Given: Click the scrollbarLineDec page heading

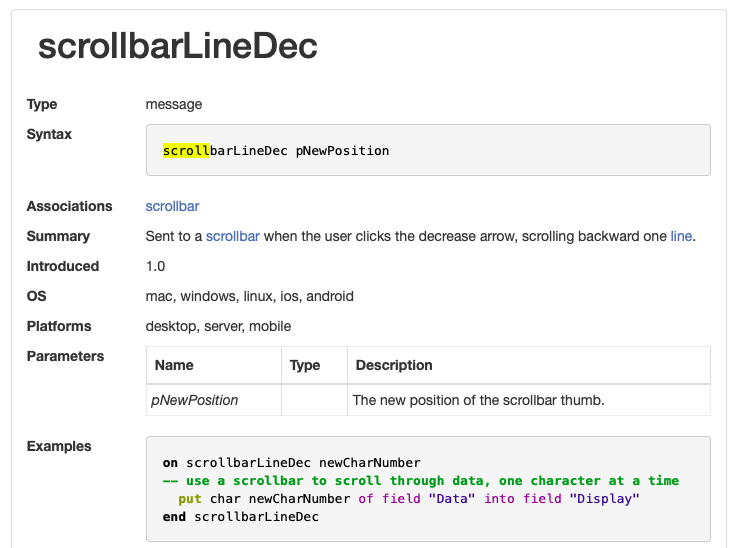Looking at the screenshot, I should click(x=178, y=46).
